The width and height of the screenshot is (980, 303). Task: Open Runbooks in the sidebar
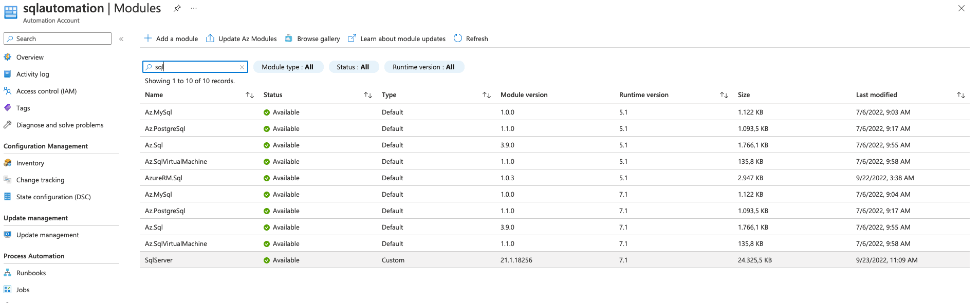coord(31,273)
